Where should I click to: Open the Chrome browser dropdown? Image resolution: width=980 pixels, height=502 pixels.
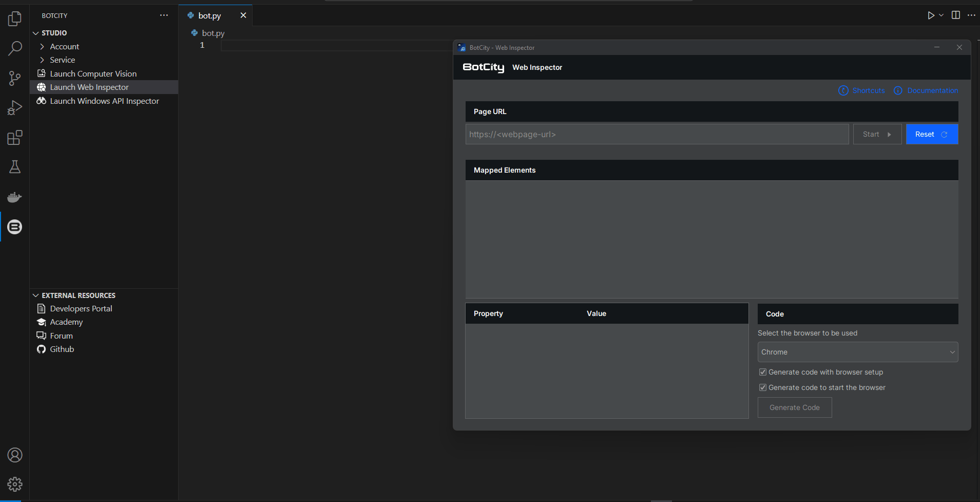[x=858, y=352]
